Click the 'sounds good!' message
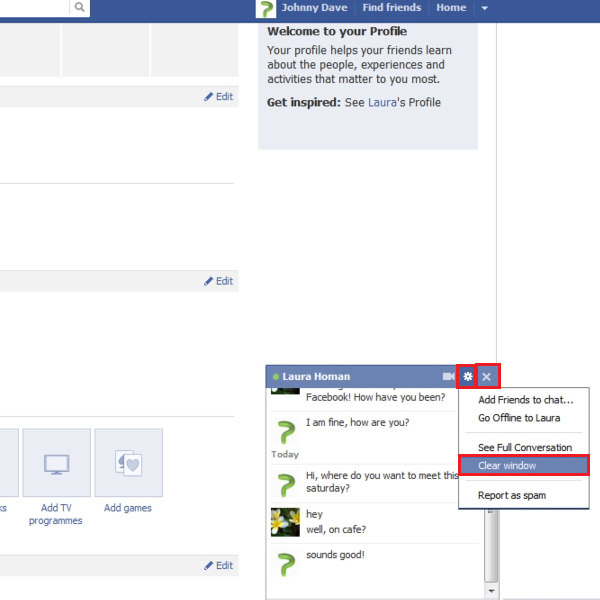 335,555
